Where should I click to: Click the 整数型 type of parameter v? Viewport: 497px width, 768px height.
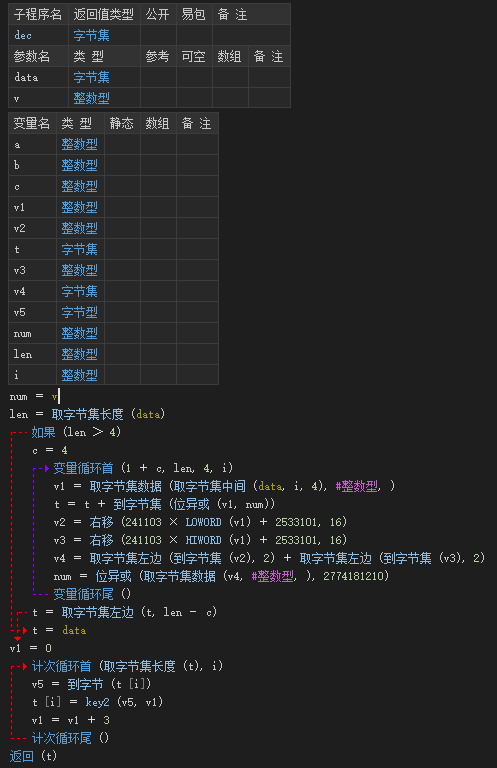coord(92,98)
